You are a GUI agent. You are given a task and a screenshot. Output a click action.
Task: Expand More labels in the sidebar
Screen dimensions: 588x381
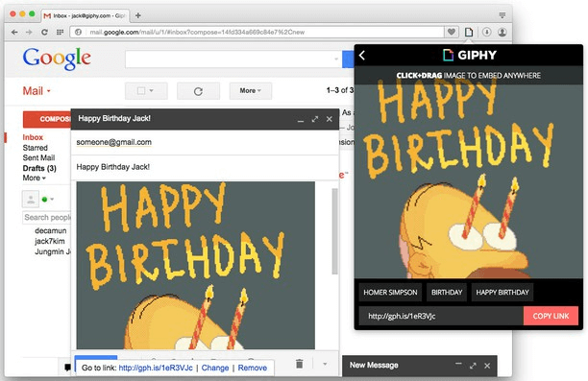click(35, 178)
